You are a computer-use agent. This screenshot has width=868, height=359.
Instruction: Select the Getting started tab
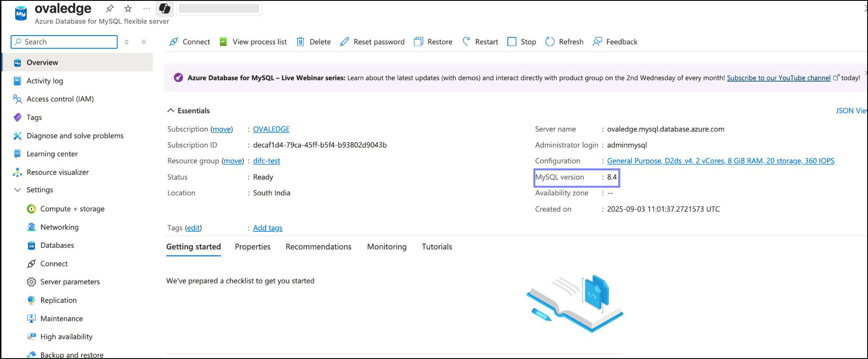193,247
